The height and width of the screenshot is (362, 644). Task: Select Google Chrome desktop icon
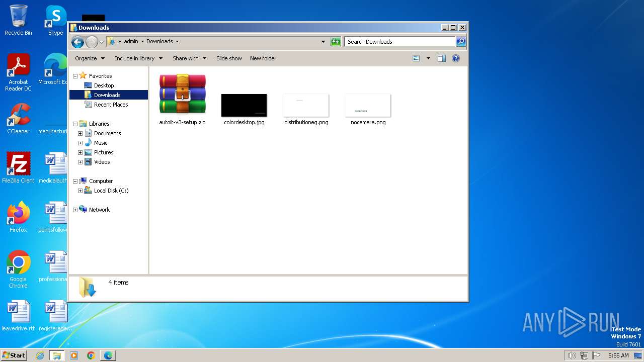pyautogui.click(x=18, y=269)
